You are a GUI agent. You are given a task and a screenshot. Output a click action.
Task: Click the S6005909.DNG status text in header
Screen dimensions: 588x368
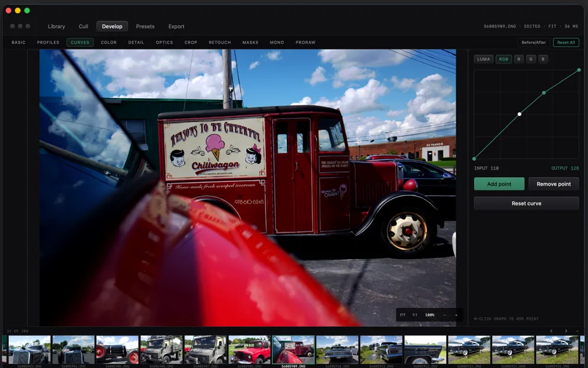point(499,26)
